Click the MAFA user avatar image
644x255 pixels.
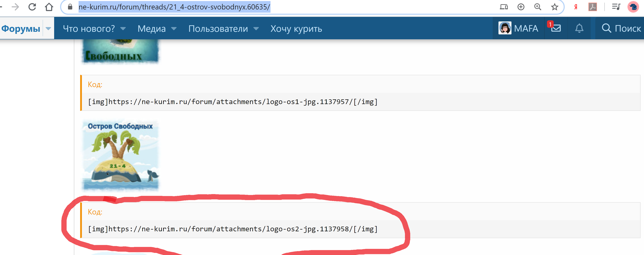coord(504,28)
